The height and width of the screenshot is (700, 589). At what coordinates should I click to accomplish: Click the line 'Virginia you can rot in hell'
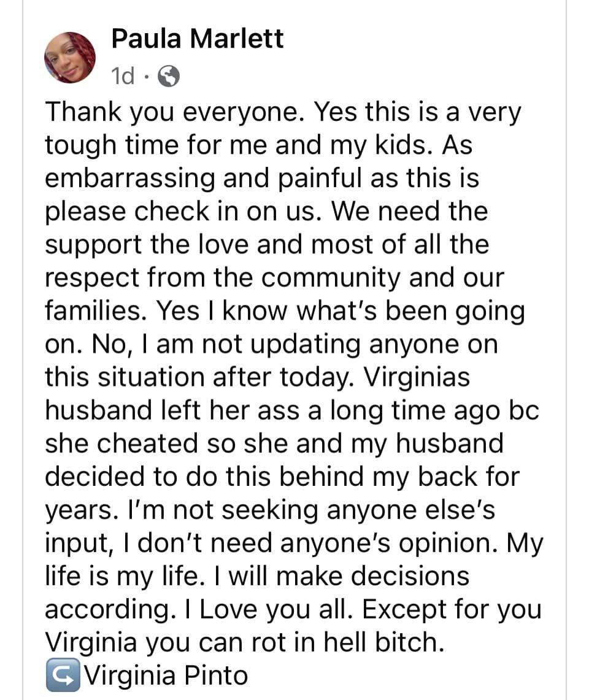(245, 642)
